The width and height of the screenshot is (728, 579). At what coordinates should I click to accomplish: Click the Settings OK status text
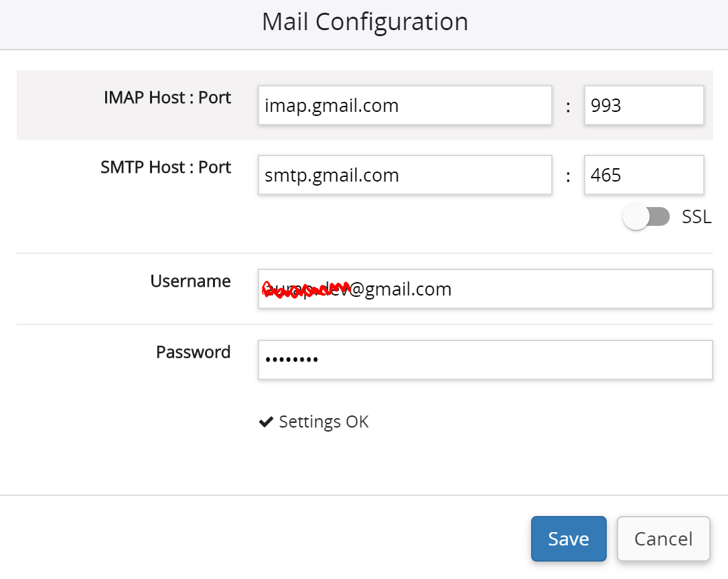[x=323, y=422]
